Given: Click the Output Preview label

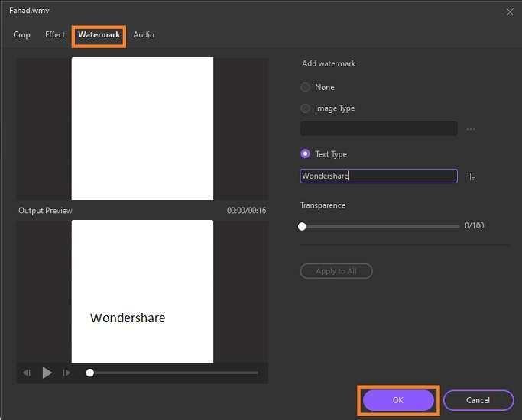Looking at the screenshot, I should (x=45, y=211).
